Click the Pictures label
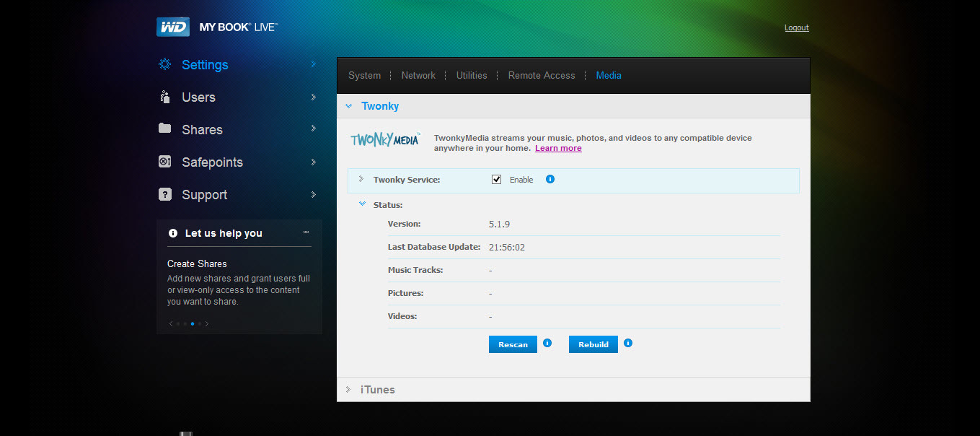The image size is (980, 436). (405, 293)
